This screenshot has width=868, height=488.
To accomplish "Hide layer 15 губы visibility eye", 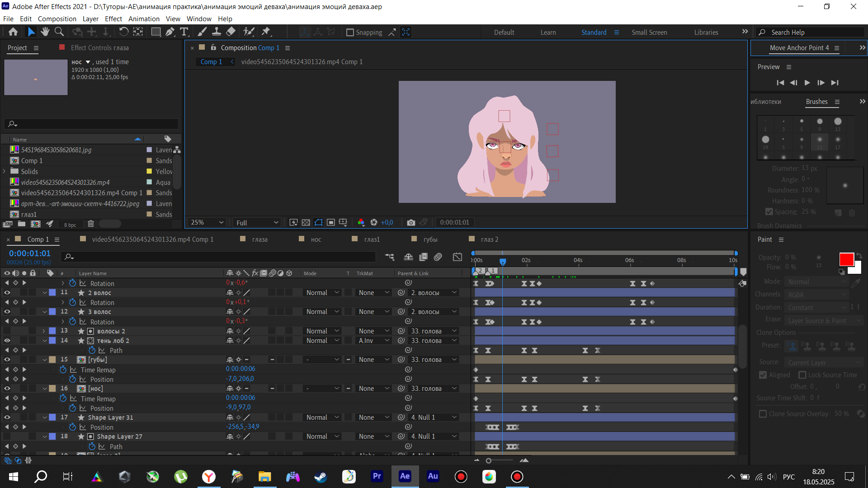I will click(x=7, y=360).
